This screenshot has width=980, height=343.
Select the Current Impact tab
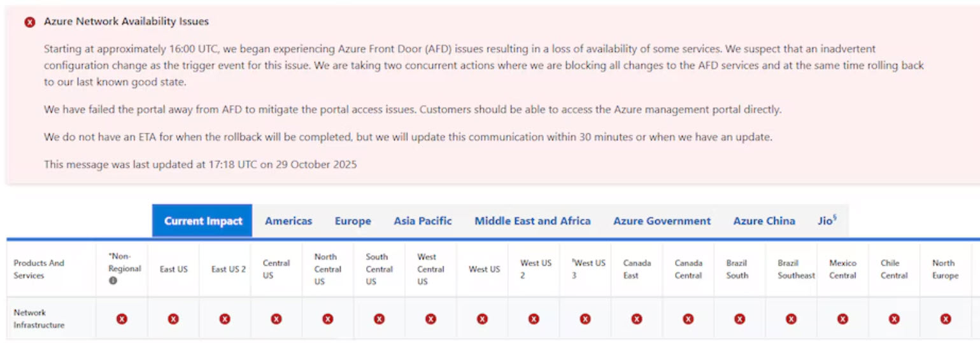click(x=202, y=221)
